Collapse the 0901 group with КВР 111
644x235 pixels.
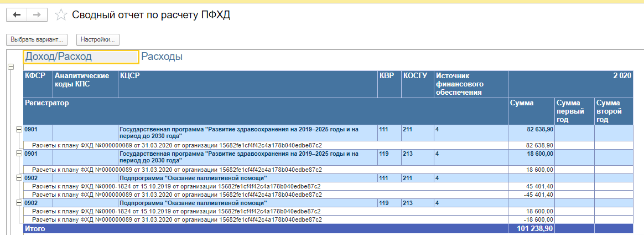click(19, 129)
